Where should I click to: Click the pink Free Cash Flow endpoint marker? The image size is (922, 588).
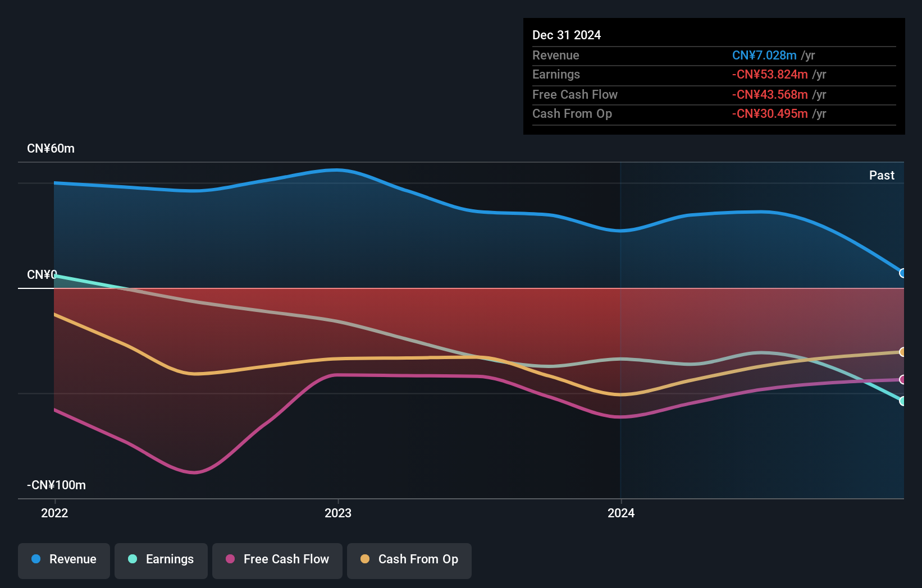coord(902,380)
